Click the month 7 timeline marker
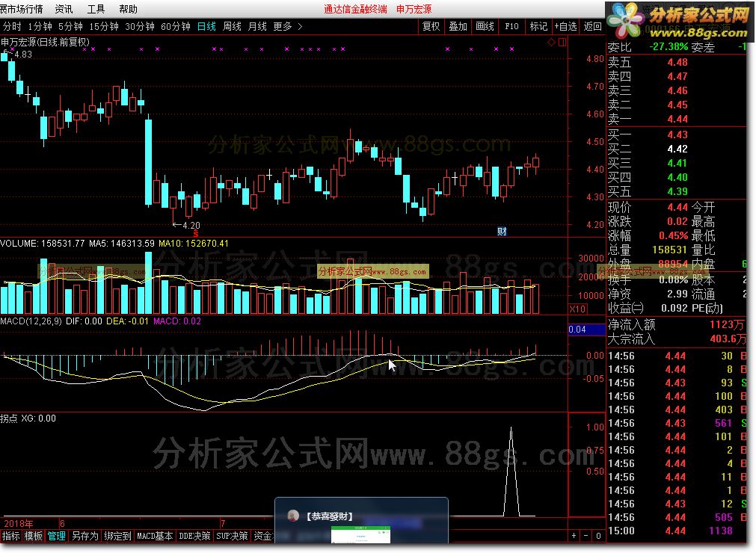The image size is (756, 553). 223,523
